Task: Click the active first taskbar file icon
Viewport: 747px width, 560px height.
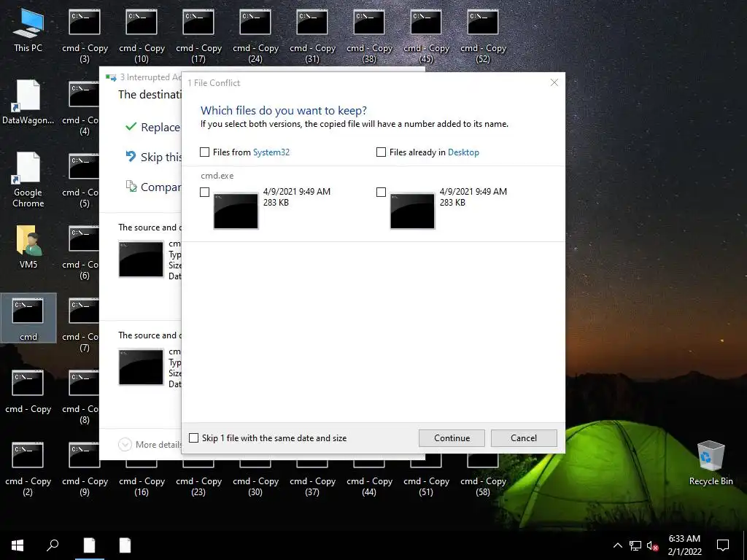Action: point(90,545)
